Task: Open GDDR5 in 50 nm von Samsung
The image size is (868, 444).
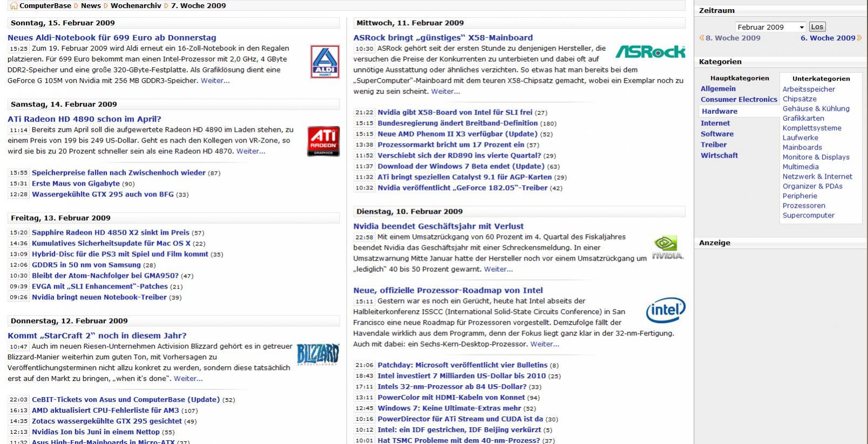Action: click(86, 265)
